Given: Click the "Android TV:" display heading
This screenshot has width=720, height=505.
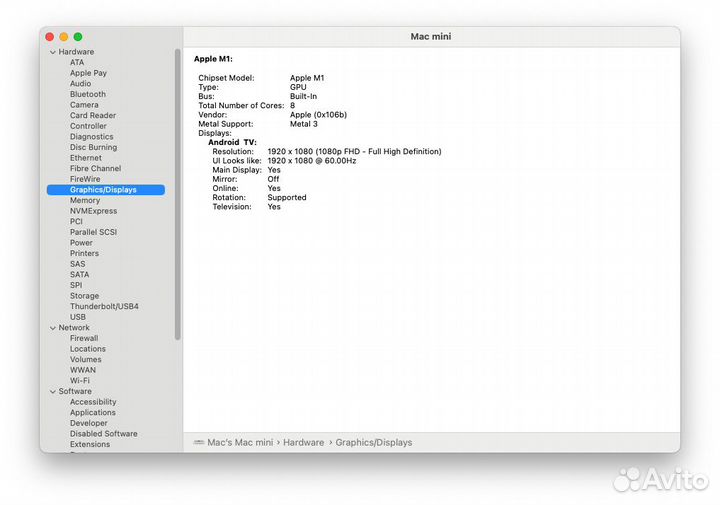Looking at the screenshot, I should click(x=232, y=142).
